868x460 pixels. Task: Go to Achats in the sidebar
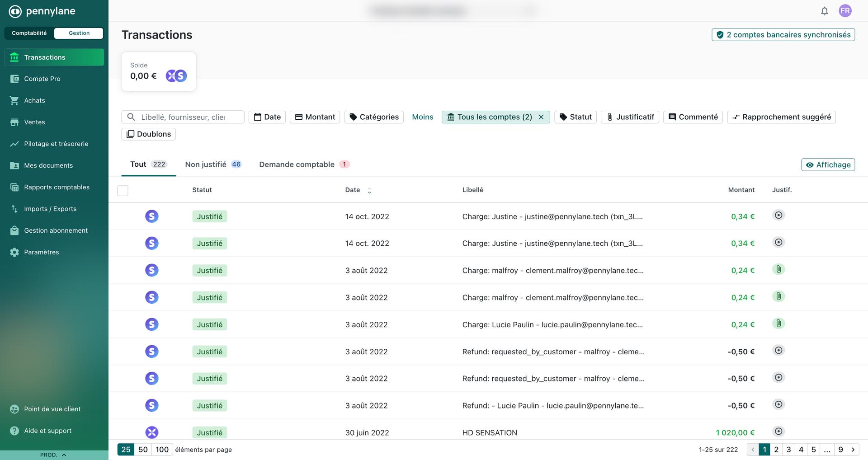tap(34, 100)
